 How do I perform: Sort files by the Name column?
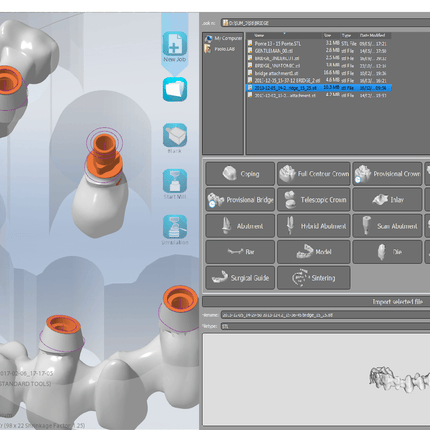(x=284, y=35)
